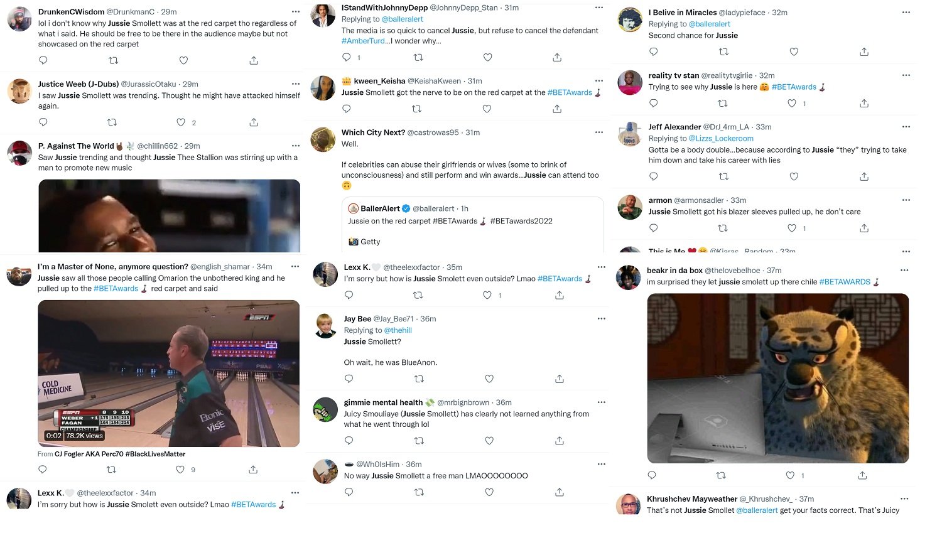Viewport: 942px width, 560px height.
Task: Share the English_shamar bowling video tweet
Action: [x=253, y=470]
